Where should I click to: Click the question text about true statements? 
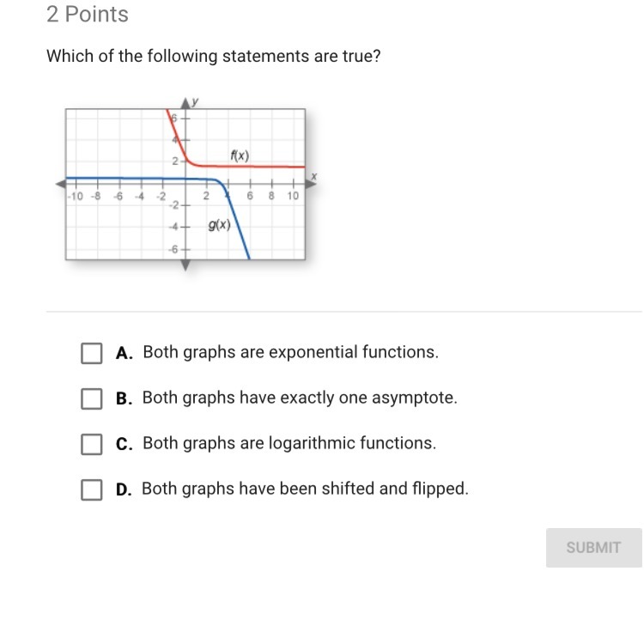[x=213, y=57]
